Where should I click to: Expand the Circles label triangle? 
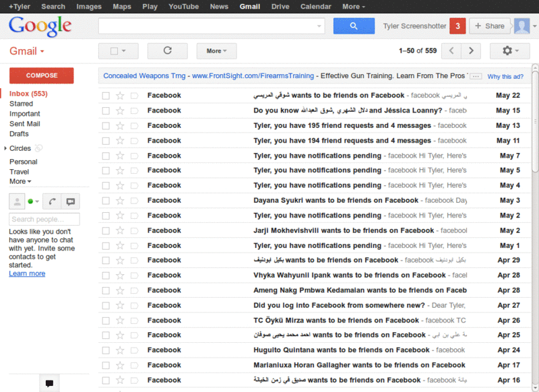point(5,148)
